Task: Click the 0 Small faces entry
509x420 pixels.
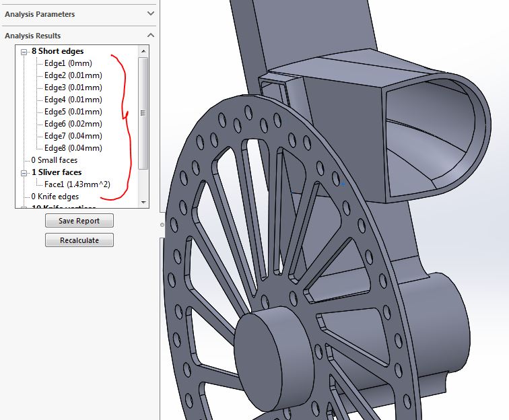Action: click(x=55, y=160)
